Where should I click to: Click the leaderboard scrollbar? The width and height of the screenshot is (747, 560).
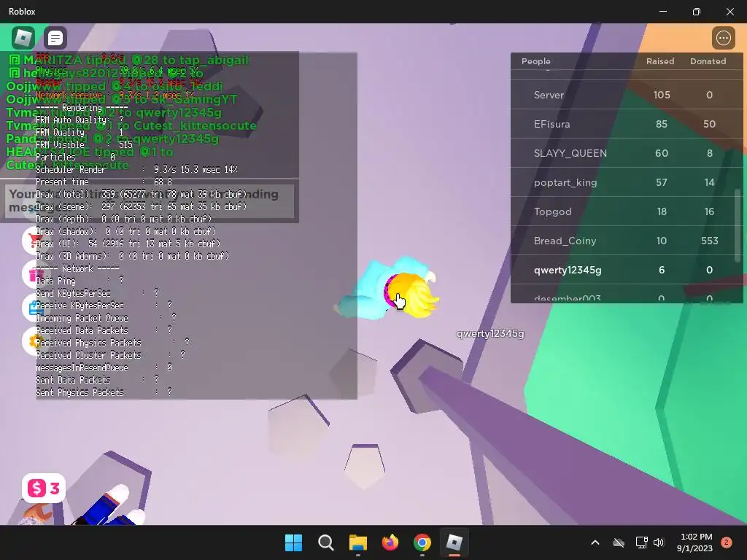738,225
